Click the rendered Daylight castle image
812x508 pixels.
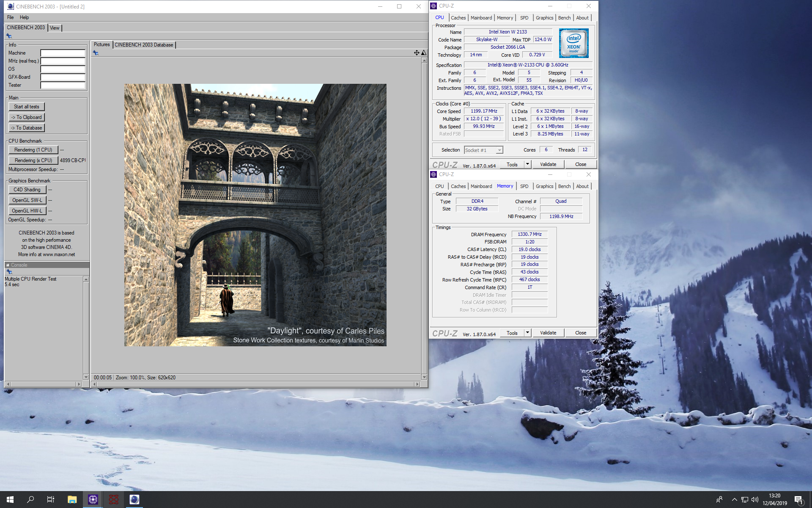[x=255, y=215]
